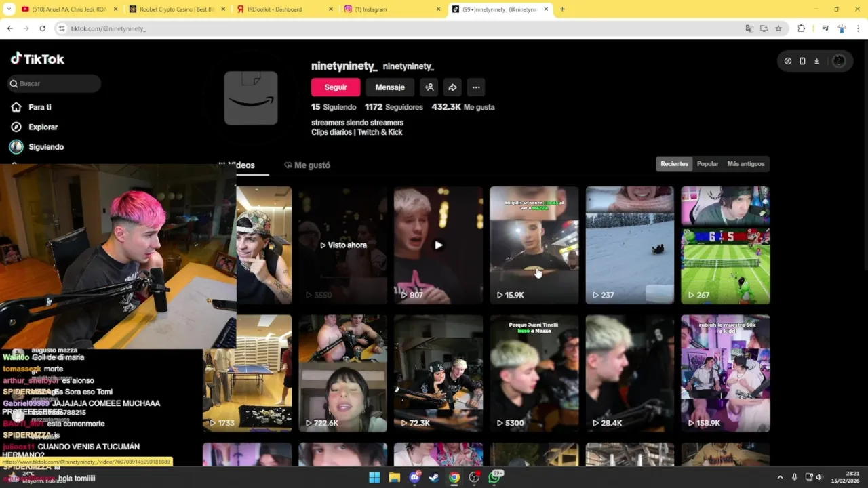868x488 pixels.
Task: Bookmark this page with the star icon
Action: click(x=778, y=28)
